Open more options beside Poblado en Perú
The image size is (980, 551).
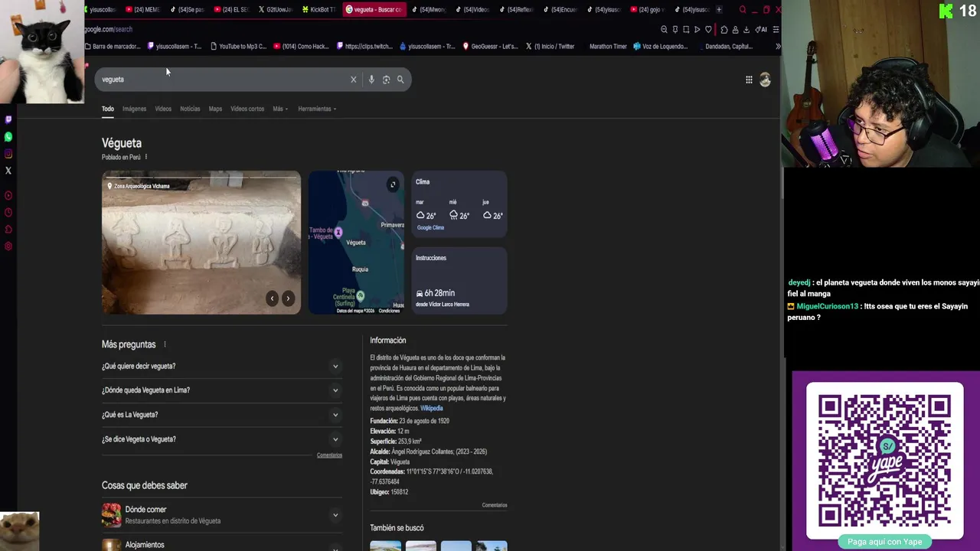click(145, 157)
